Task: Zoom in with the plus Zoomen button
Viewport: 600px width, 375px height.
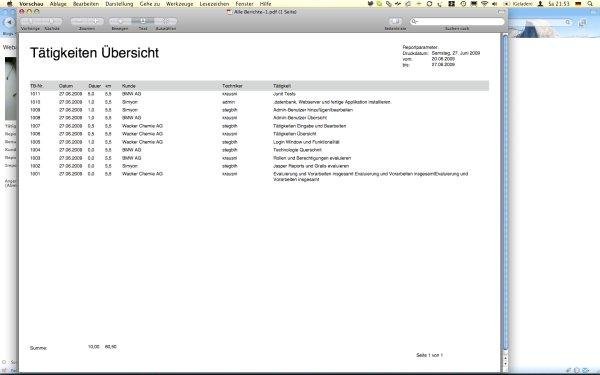Action: click(x=96, y=21)
